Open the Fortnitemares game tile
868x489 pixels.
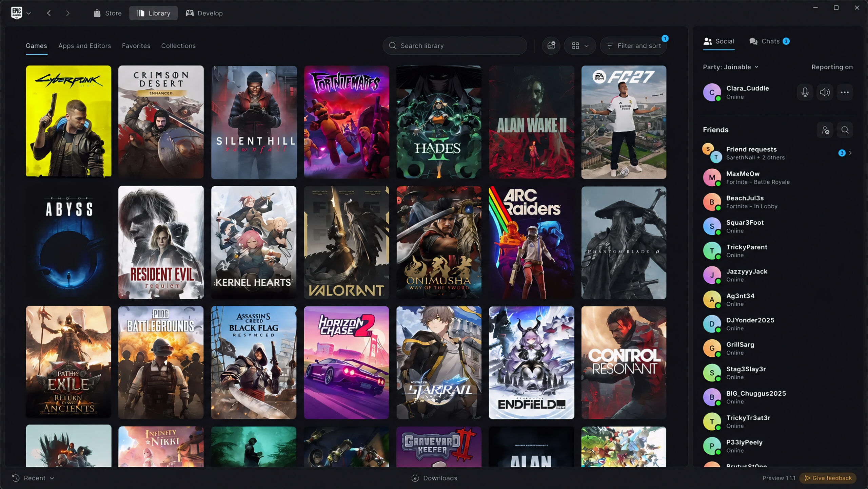point(347,122)
